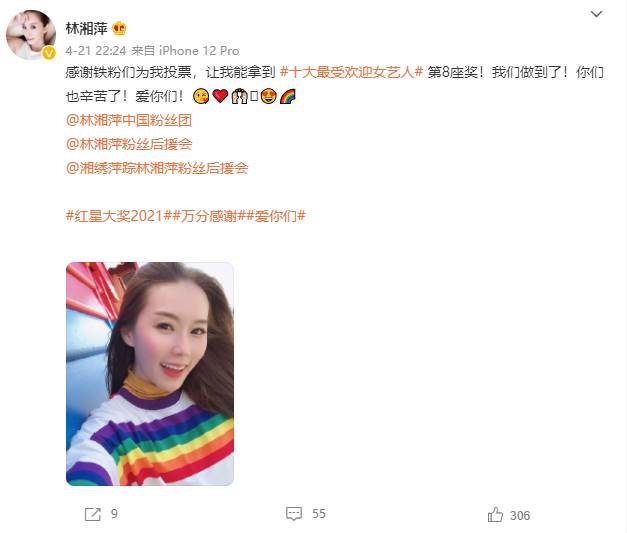Viewport: 627px width, 533px height.
Task: Open hashtag #红星大奖2021#
Action: (119, 216)
